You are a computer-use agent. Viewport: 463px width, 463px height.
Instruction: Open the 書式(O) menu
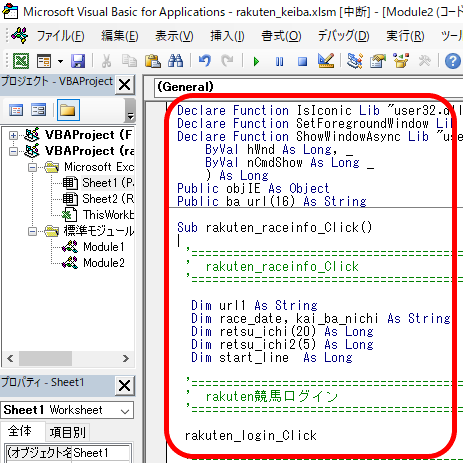pos(281,36)
